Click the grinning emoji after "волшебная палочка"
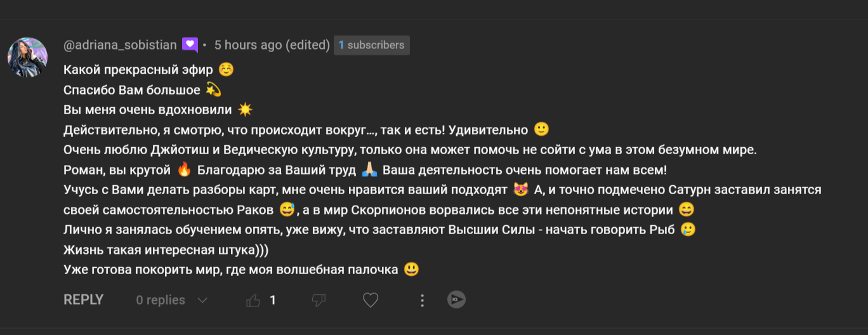Viewport: 868px width, 335px height. (411, 270)
